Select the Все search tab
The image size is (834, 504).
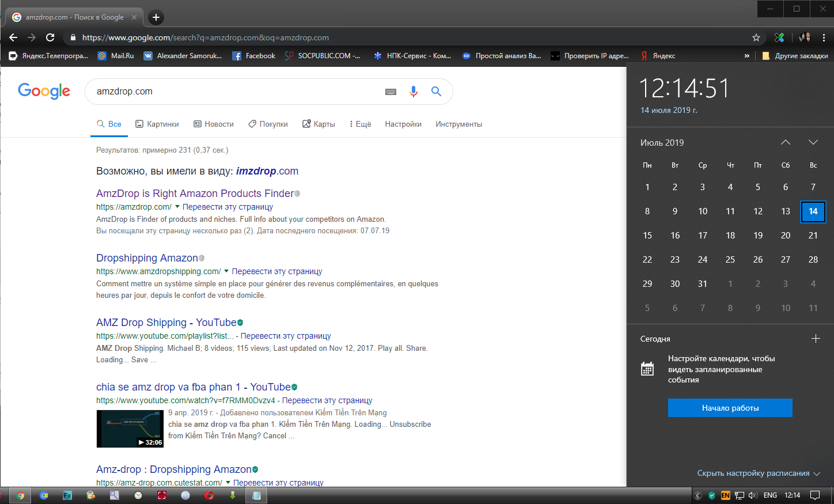(x=109, y=124)
